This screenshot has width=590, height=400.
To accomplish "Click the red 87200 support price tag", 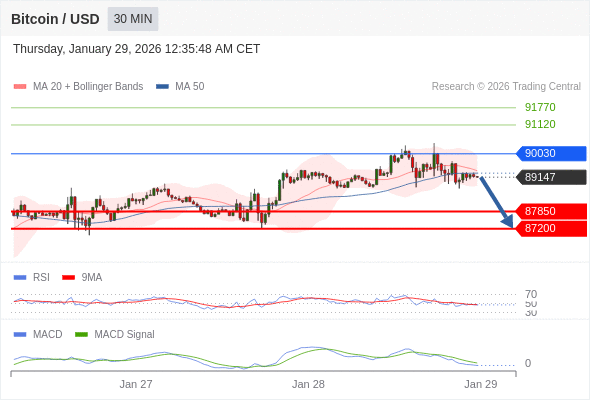I will pyautogui.click(x=551, y=228).
